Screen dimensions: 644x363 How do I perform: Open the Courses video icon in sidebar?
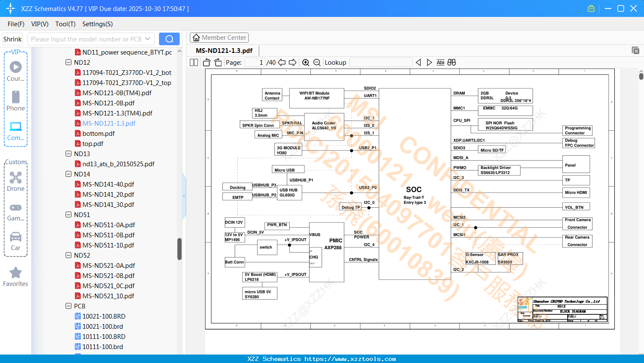(x=16, y=67)
